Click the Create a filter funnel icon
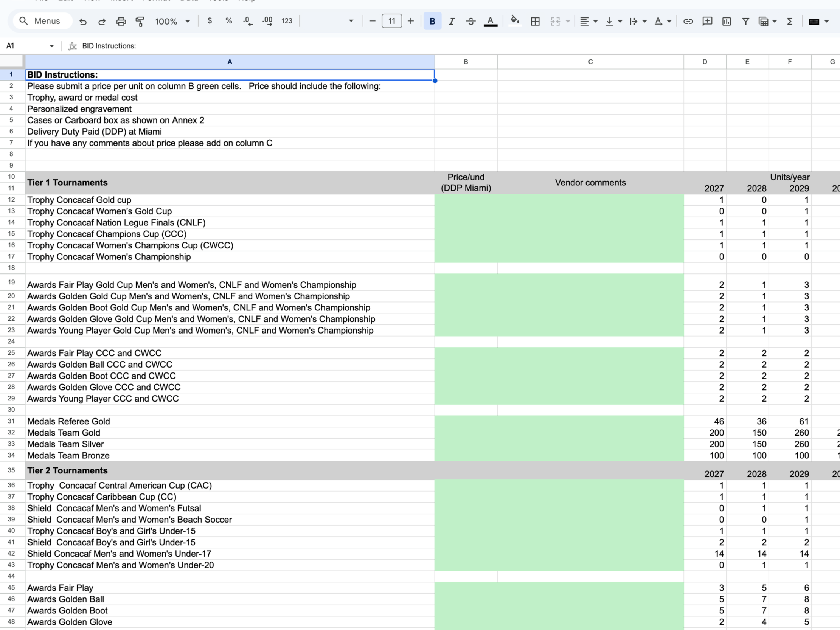Screen dimensions: 840x630 click(x=745, y=21)
